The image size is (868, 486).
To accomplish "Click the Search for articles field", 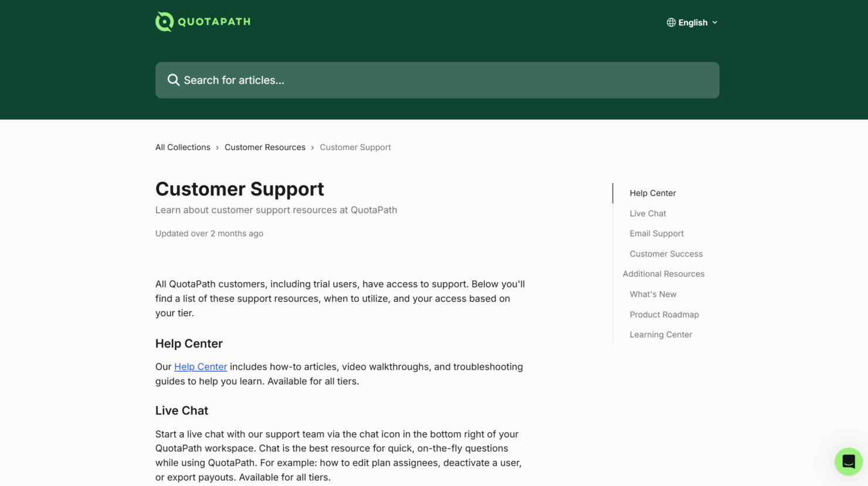I will click(x=437, y=80).
